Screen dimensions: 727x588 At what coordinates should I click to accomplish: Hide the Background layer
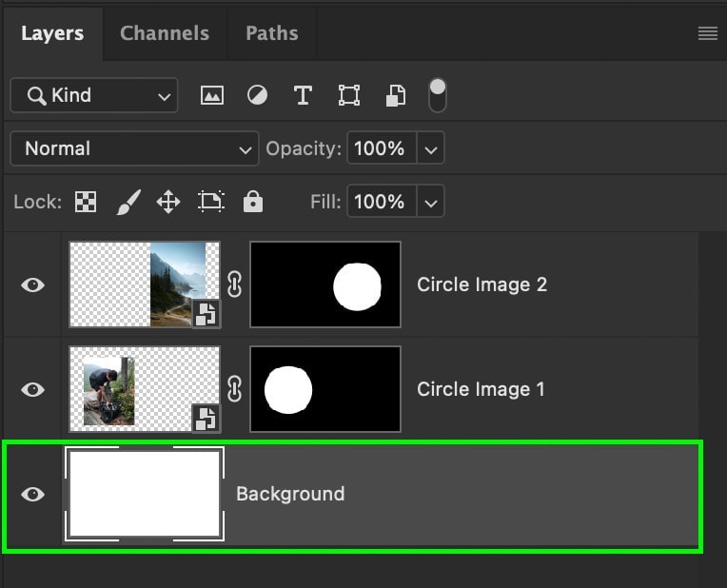click(x=33, y=495)
